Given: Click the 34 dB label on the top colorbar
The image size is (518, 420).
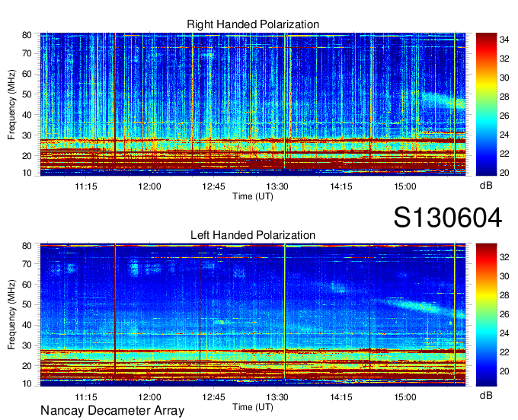Looking at the screenshot, I should tap(504, 40).
